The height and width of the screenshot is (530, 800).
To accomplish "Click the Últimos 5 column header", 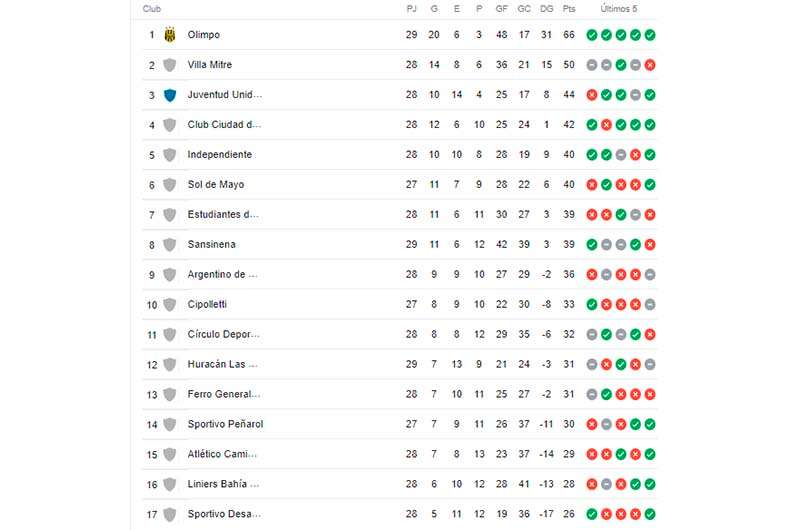I will 618,9.
